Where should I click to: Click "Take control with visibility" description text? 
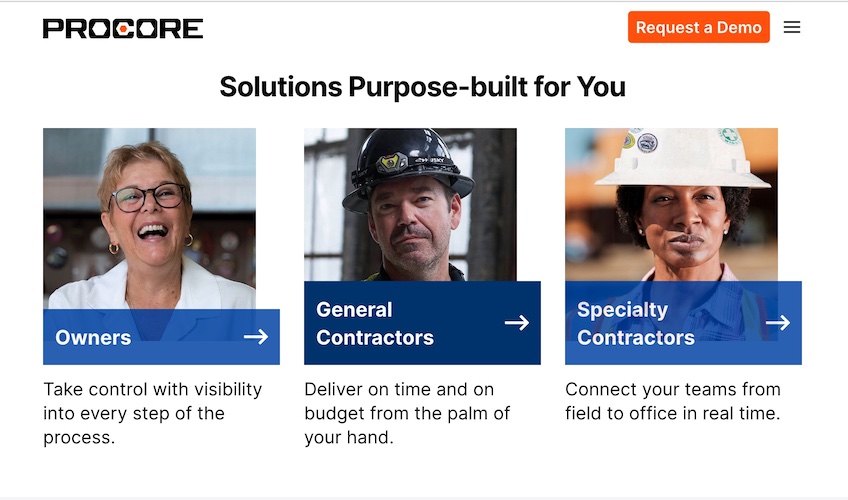(x=153, y=413)
